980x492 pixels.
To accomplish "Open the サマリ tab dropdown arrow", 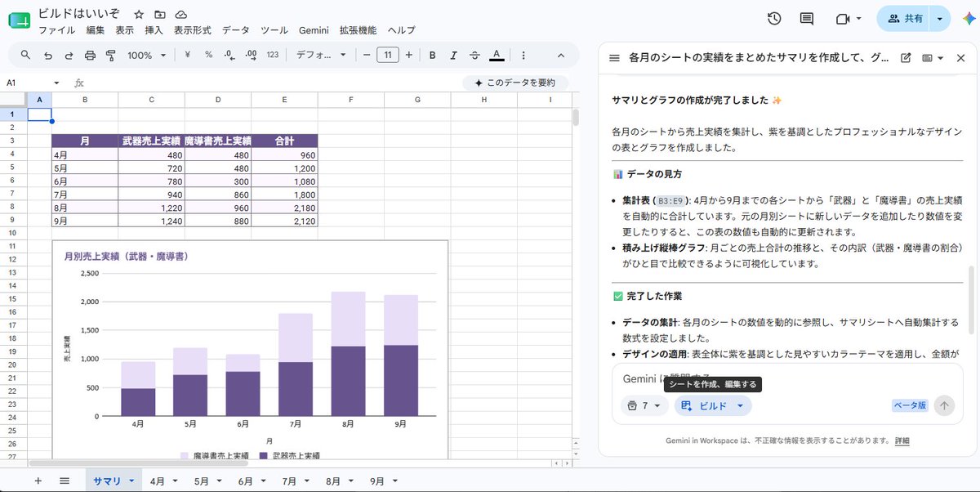I will 131,481.
